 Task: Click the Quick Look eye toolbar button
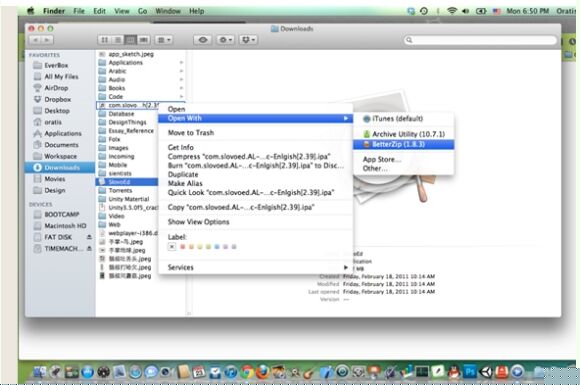203,40
